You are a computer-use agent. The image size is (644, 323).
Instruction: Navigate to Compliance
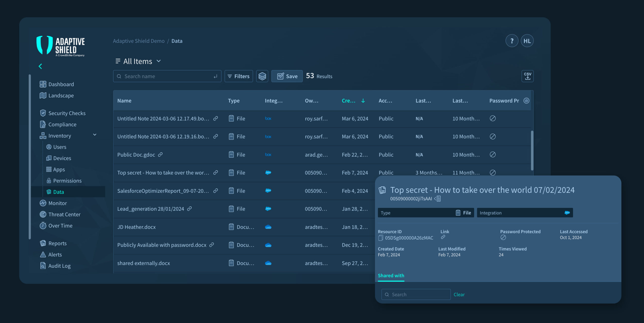pos(58,125)
